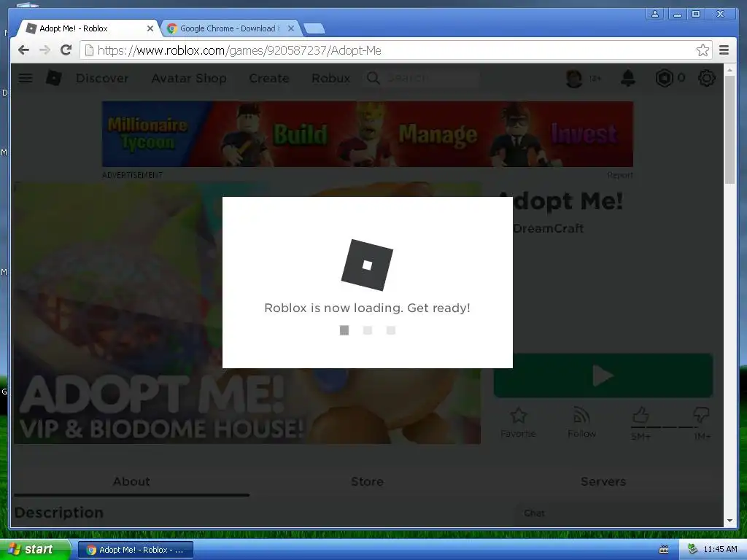This screenshot has height=560, width=747.
Task: Close the Adopt Me! - Roblox tab
Action: (150, 28)
